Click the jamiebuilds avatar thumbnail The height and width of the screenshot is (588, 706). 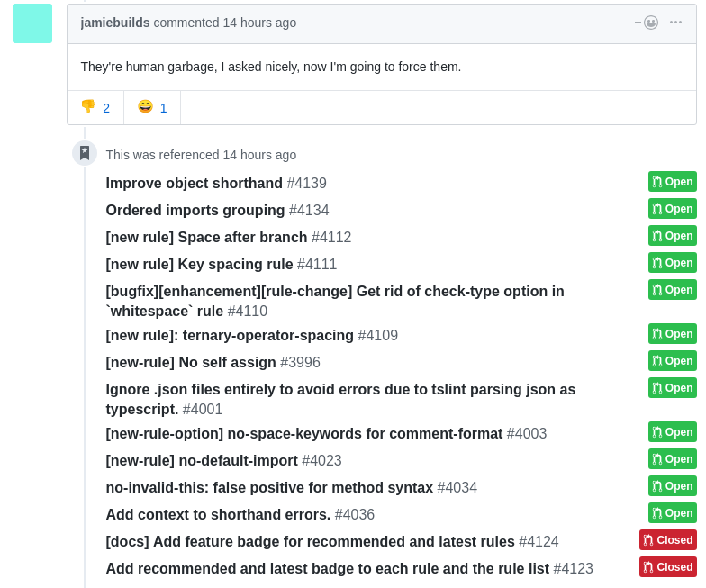[32, 23]
